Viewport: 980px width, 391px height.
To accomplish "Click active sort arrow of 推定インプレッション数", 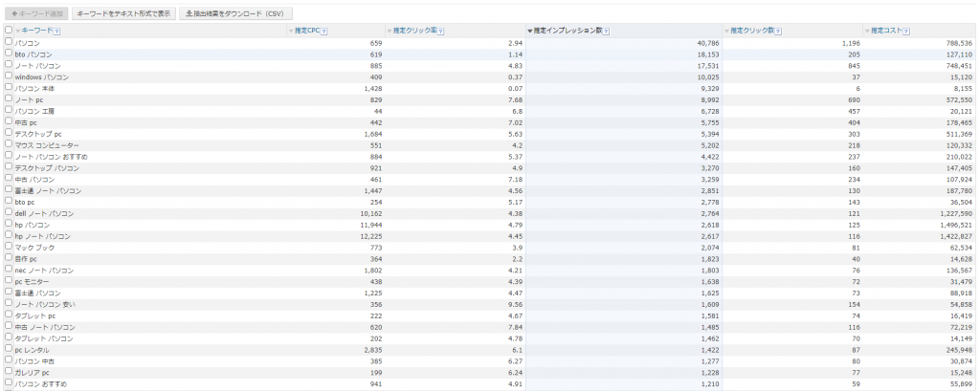I will coord(530,32).
